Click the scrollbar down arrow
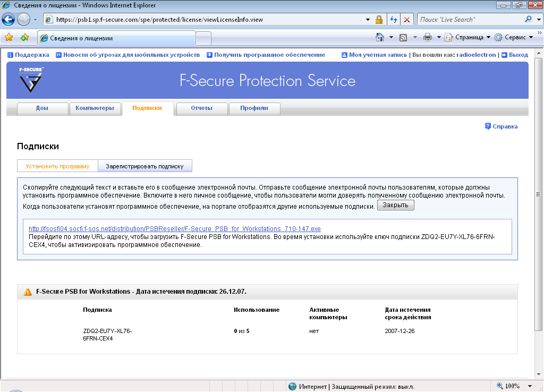This screenshot has width=544, height=392. 539,374
